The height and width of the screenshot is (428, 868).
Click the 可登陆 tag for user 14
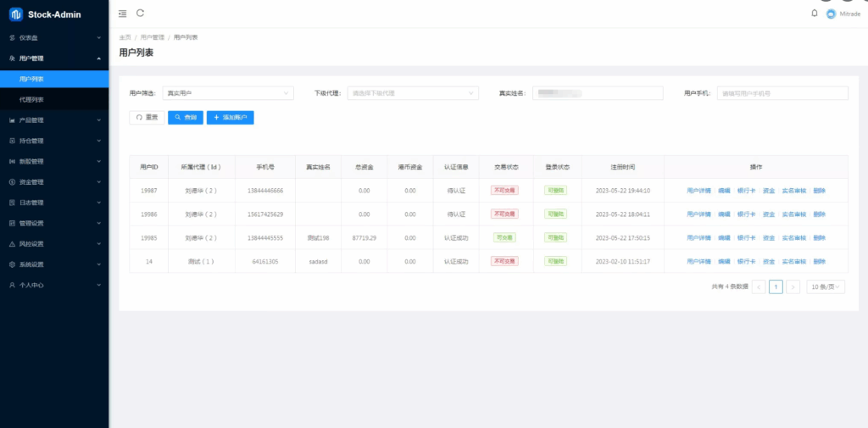point(555,261)
